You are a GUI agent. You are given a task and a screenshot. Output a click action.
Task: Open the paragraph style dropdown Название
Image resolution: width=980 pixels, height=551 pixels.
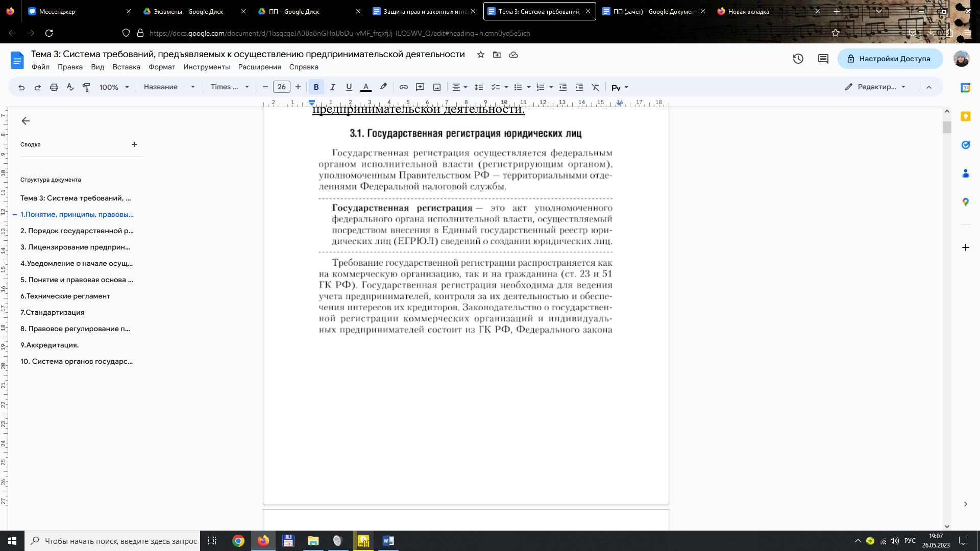pyautogui.click(x=169, y=87)
